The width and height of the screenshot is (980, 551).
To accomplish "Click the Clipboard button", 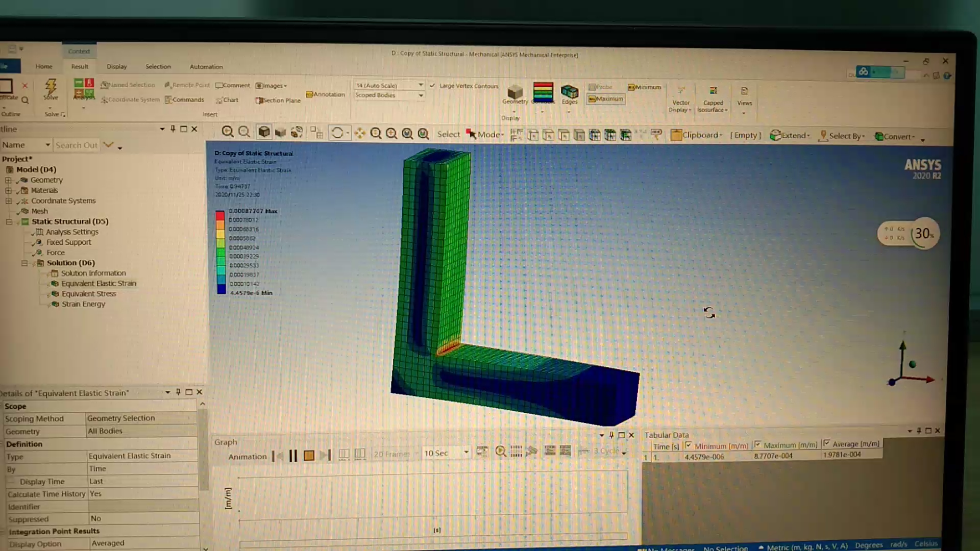I will coord(696,135).
